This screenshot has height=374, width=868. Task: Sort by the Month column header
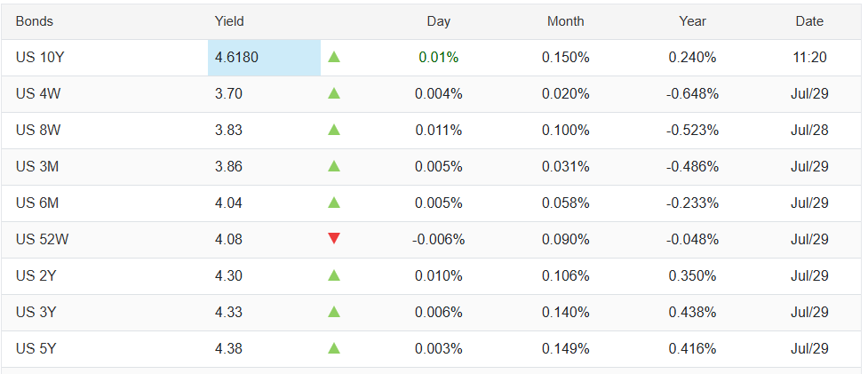tap(566, 21)
